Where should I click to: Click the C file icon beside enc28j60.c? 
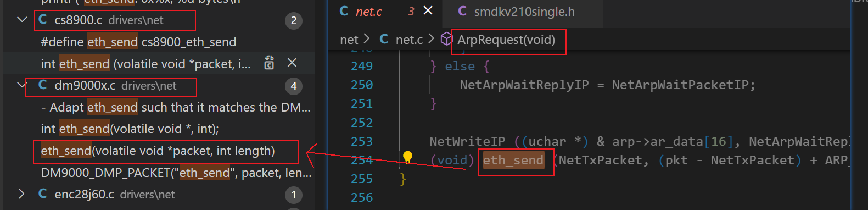tap(43, 194)
